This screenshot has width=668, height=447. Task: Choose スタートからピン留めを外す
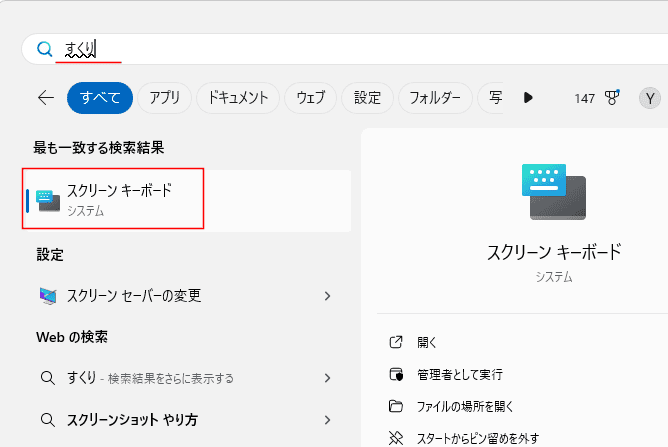click(x=478, y=438)
